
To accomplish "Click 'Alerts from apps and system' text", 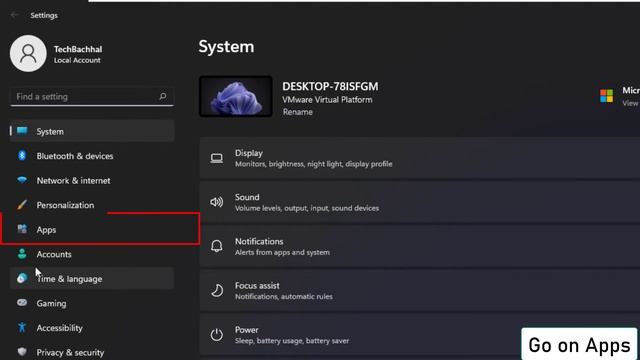I will click(282, 252).
